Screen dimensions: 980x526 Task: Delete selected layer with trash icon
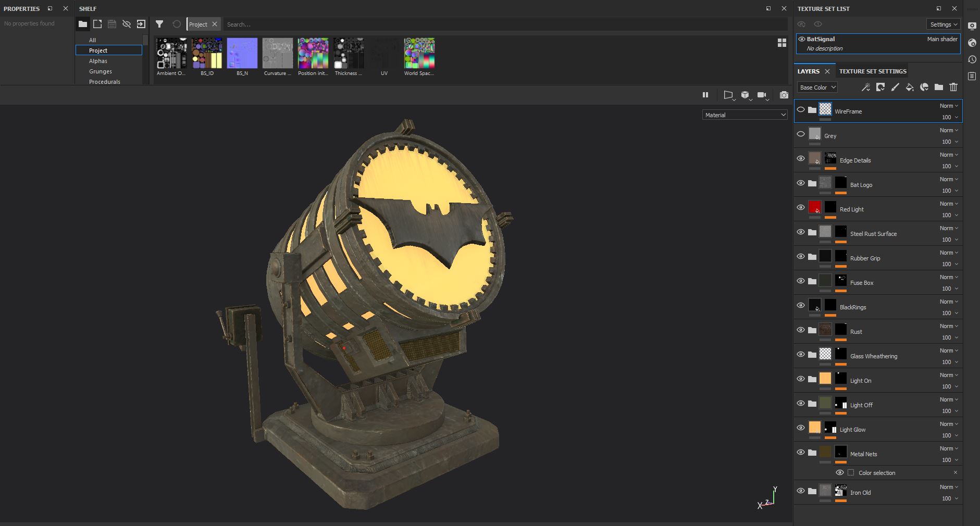[x=953, y=87]
